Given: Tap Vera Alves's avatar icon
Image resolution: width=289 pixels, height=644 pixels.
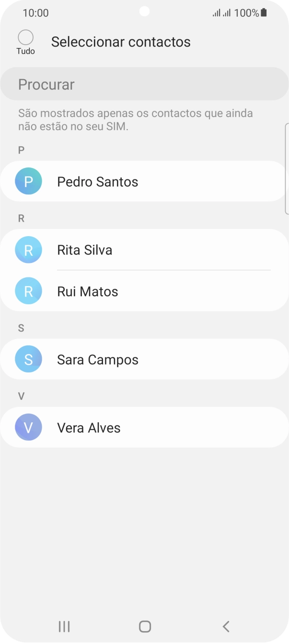Looking at the screenshot, I should pyautogui.click(x=28, y=427).
